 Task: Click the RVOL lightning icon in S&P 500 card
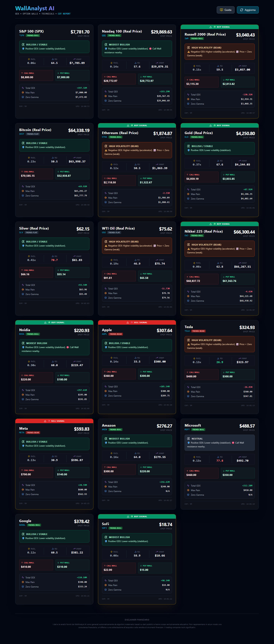click(29, 59)
